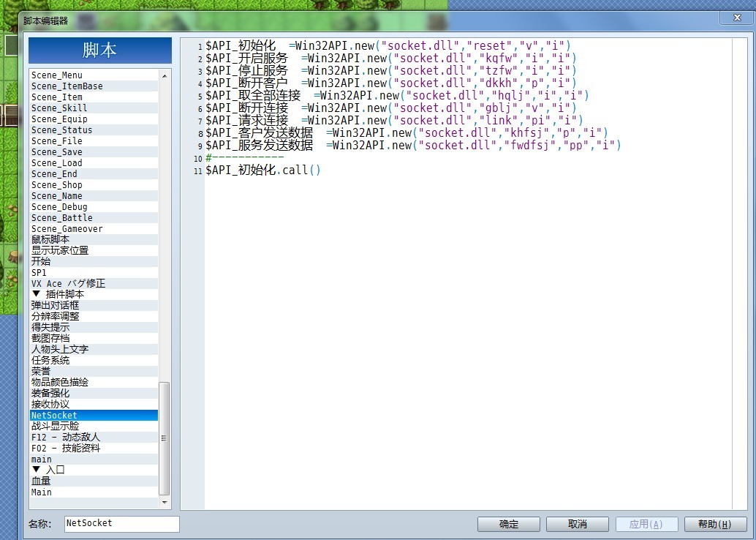Select the Scene_ItemBase script
The width and height of the screenshot is (756, 540).
tap(94, 86)
